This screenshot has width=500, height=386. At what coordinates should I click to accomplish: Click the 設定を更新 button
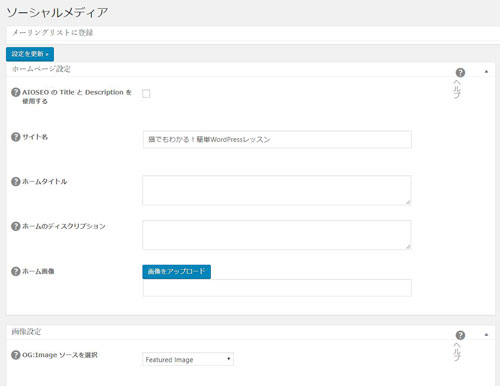pos(30,54)
